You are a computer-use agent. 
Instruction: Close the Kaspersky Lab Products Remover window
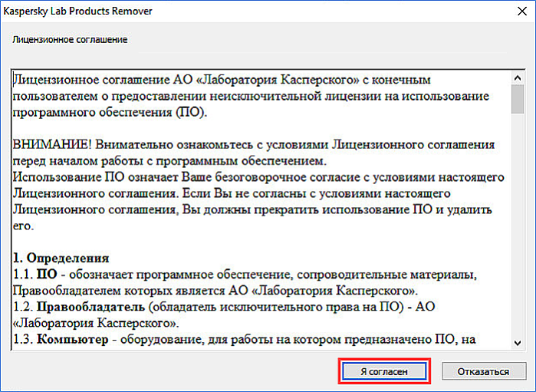click(x=522, y=12)
